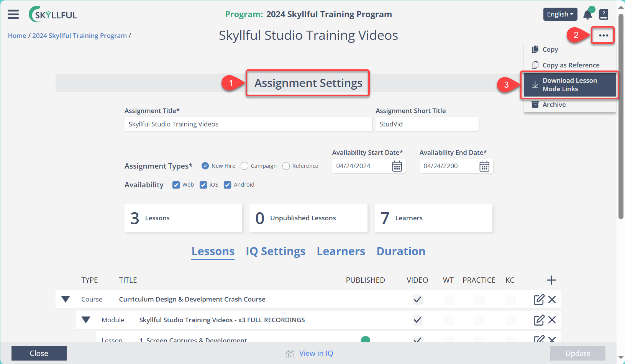
Task: Switch to the Duration tab
Action: pyautogui.click(x=401, y=251)
